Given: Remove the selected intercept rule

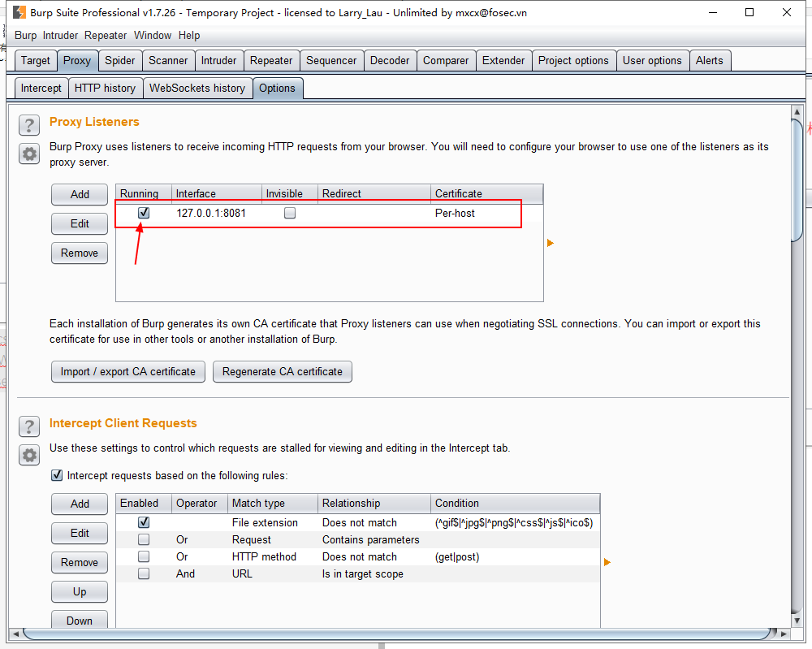Looking at the screenshot, I should (x=80, y=562).
